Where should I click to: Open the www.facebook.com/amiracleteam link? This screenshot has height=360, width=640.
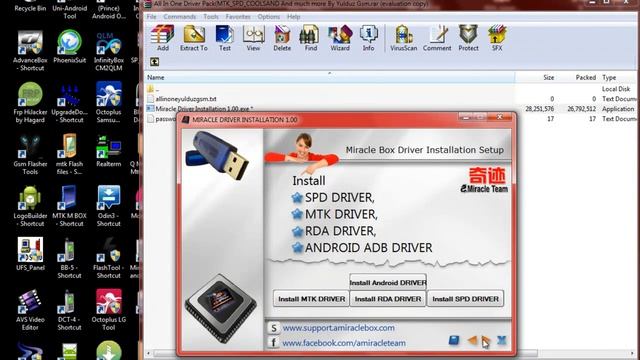pyautogui.click(x=344, y=343)
